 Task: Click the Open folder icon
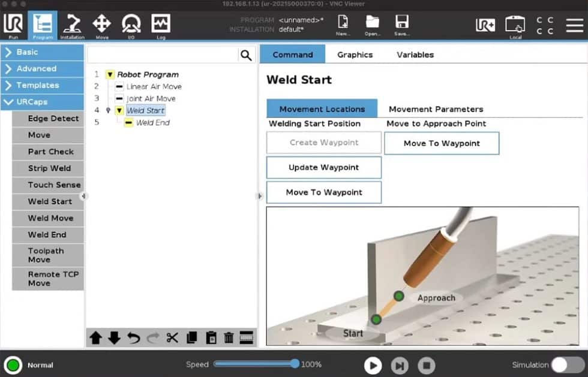pos(373,26)
